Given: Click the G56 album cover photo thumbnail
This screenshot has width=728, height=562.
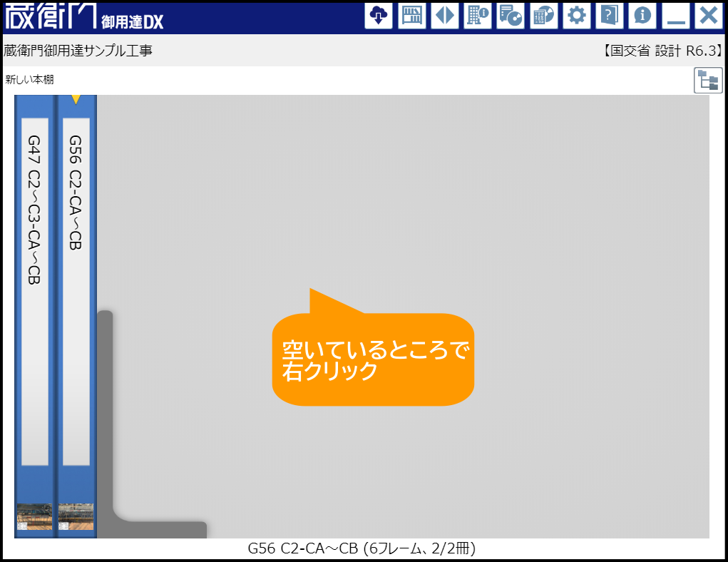Looking at the screenshot, I should tap(76, 516).
